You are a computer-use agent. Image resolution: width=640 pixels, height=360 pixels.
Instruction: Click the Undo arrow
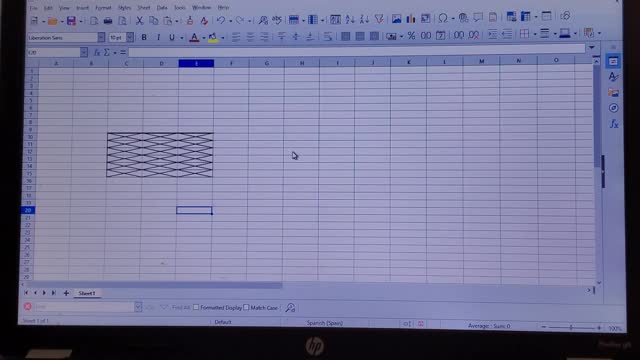coord(221,20)
